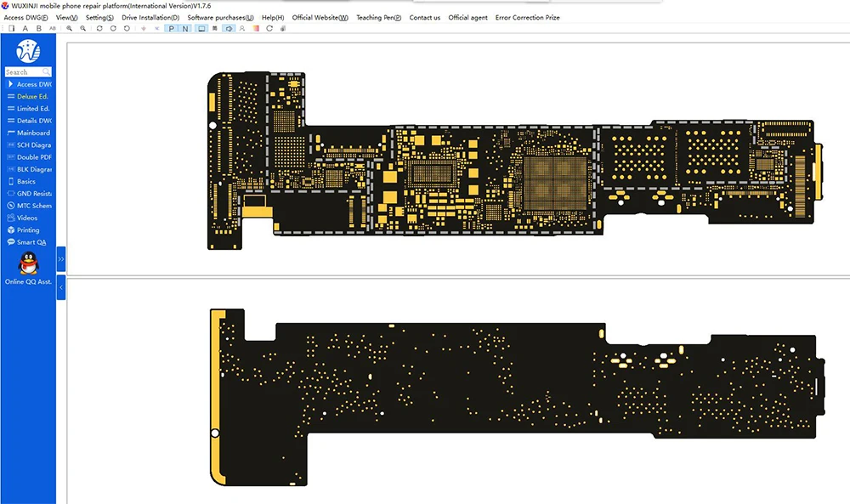Click the letter A toolbar icon

tap(25, 28)
